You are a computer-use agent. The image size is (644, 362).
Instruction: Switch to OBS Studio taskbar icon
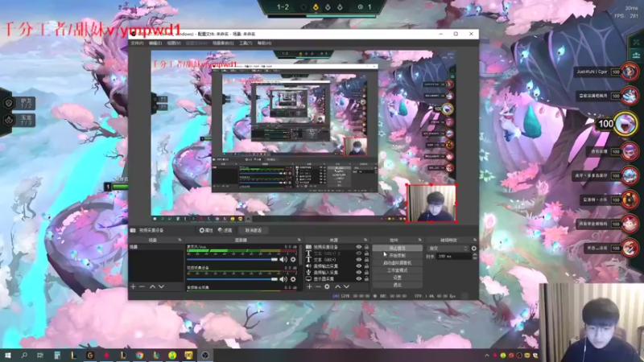coord(205,355)
